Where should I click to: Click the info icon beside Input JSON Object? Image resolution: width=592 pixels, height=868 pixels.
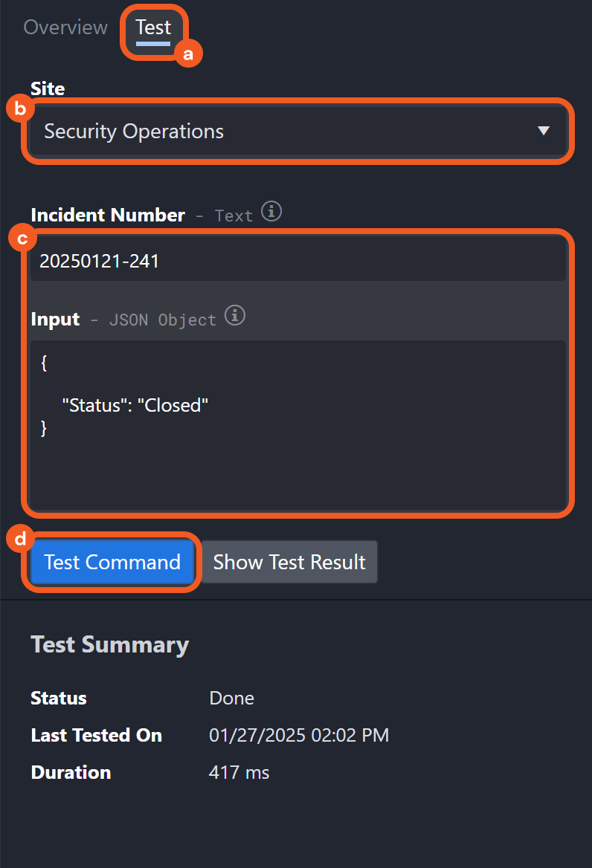pyautogui.click(x=234, y=315)
